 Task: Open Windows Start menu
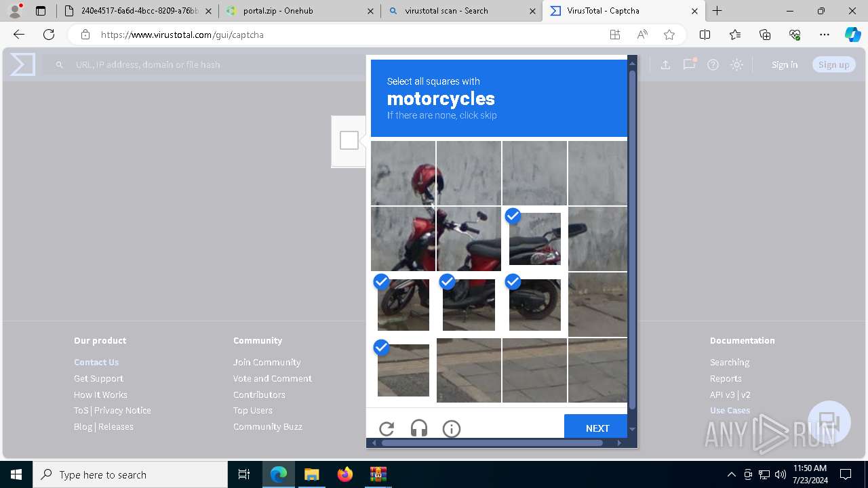point(16,474)
